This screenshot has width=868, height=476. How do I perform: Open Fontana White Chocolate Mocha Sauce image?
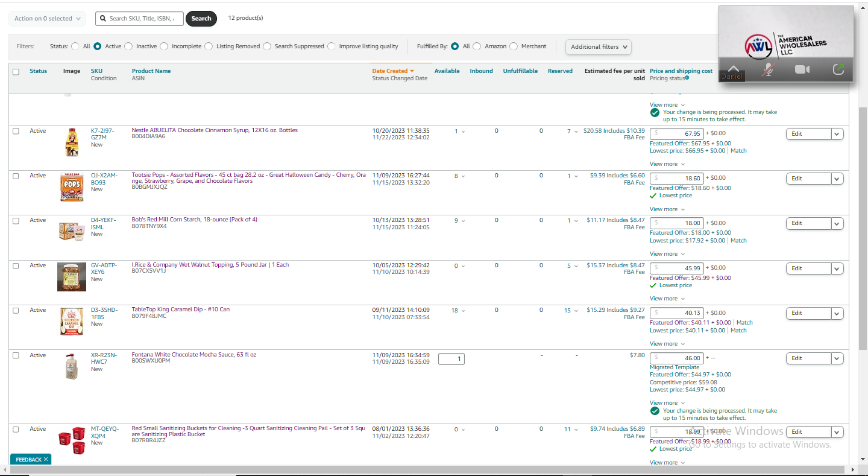[x=72, y=366]
